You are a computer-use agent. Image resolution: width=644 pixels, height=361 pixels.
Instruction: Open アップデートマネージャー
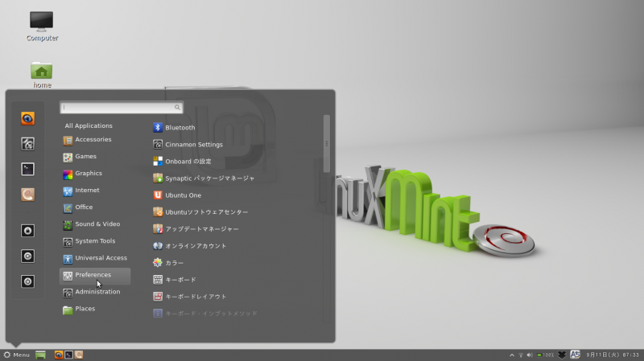click(196, 229)
